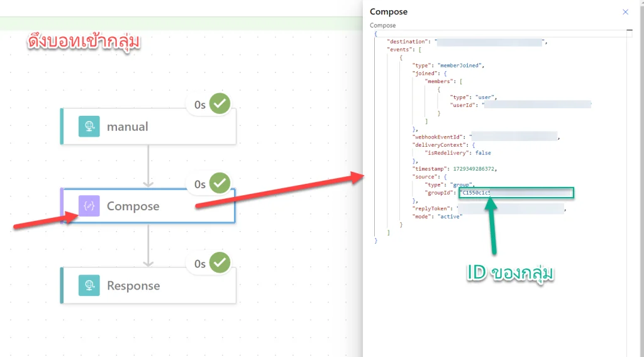Click the "groupId" key in JSON

tap(440, 193)
